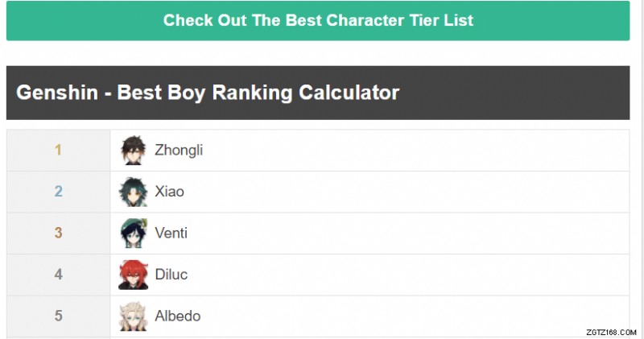Screen dimensions: 644x339
Task: Select the Xiao name in the ranking
Action: tap(169, 192)
